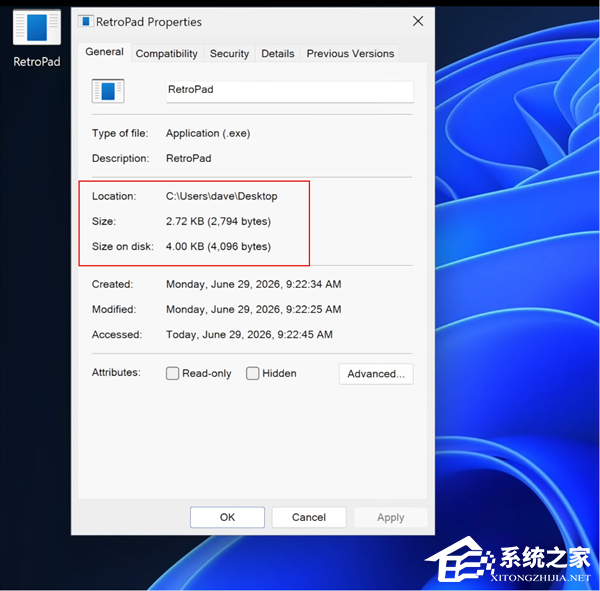Image resolution: width=600 pixels, height=591 pixels.
Task: Open the Compatibility tab
Action: point(166,54)
